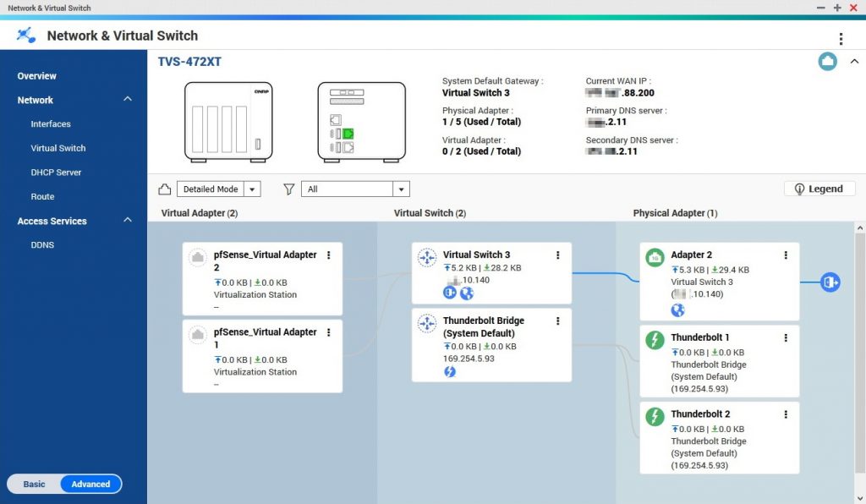866x504 pixels.
Task: Click the Current WAN IP value
Action: click(x=620, y=93)
